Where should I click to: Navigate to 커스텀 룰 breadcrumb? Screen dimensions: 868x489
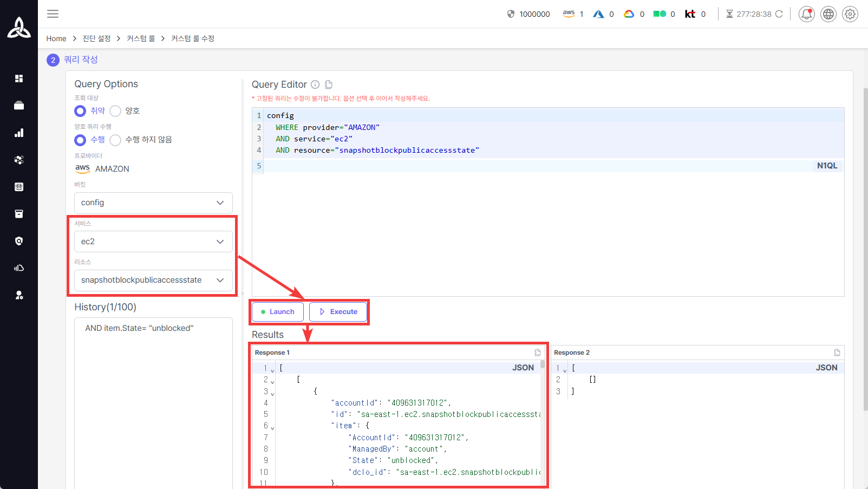point(141,38)
